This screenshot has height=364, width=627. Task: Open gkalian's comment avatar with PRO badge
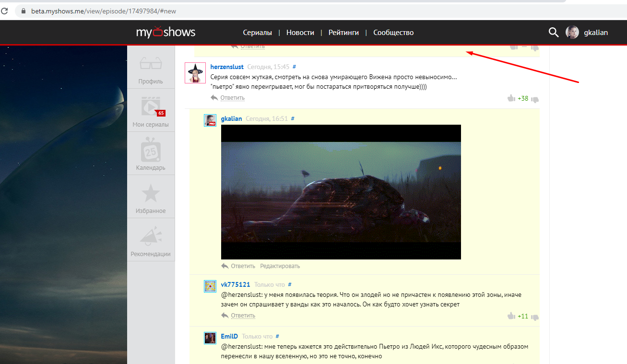[x=210, y=120]
